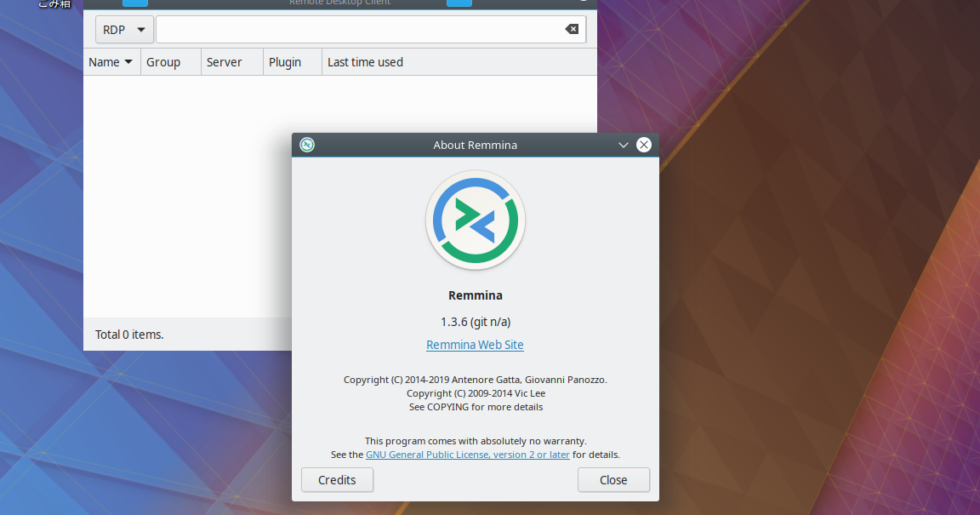Click the blue button right of the window title
This screenshot has height=515, width=980.
[x=459, y=3]
